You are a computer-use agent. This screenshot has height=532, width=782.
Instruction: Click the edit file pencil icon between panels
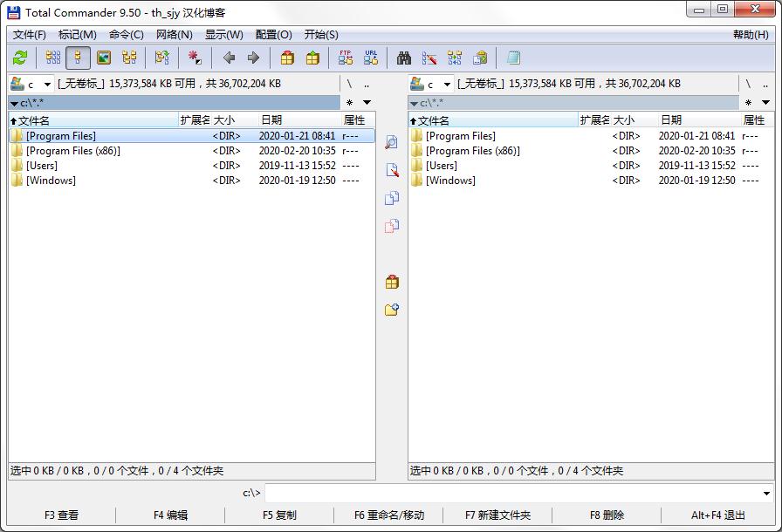[x=392, y=170]
